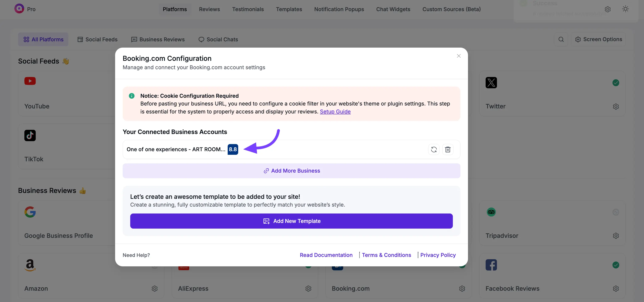
Task: Select the TikTok platform icon
Action: click(30, 135)
